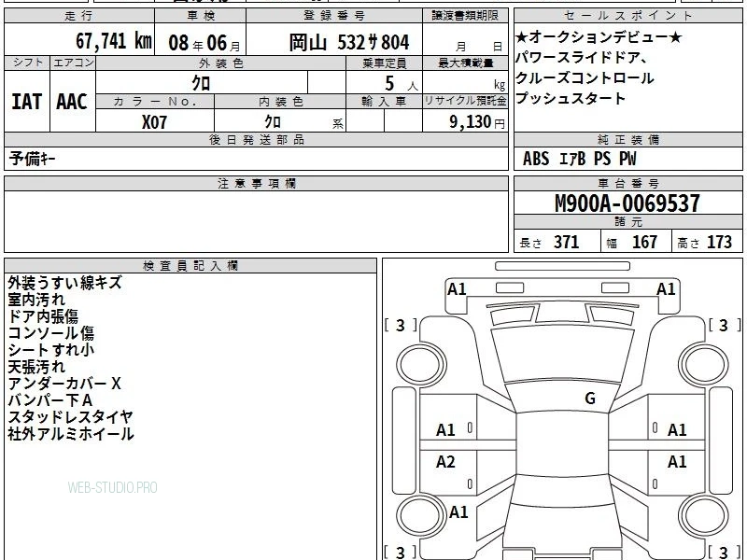Viewport: 747px width, 560px height.
Task: Click the 検査員記入欄 header bar
Action: click(190, 266)
